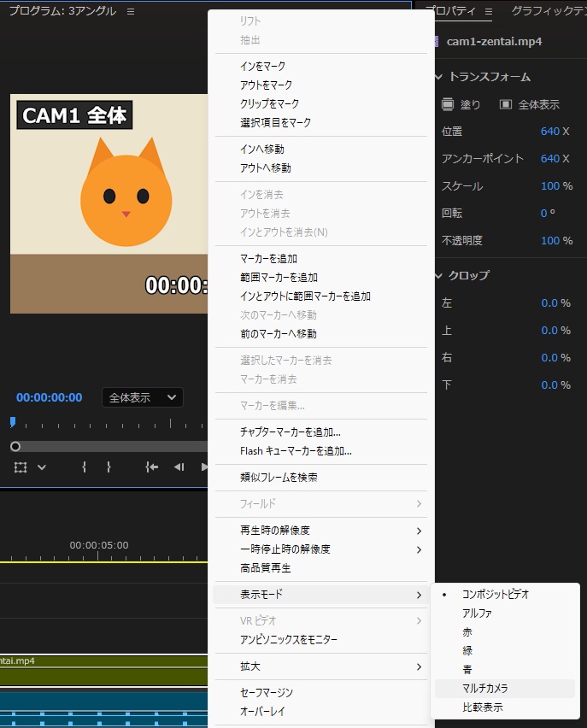
Task: Choose チャプターマーカーを追加 from the menu
Action: point(321,432)
